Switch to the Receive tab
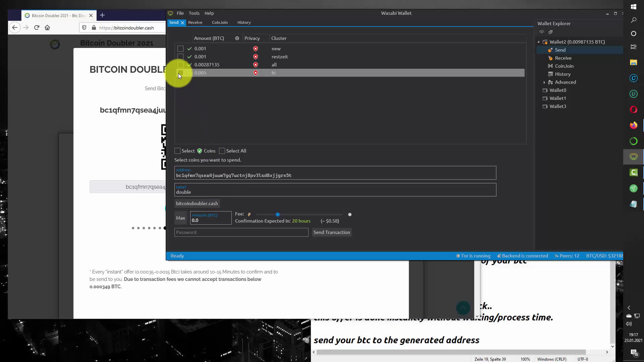Screen dimensions: 644x362 (x=195, y=22)
